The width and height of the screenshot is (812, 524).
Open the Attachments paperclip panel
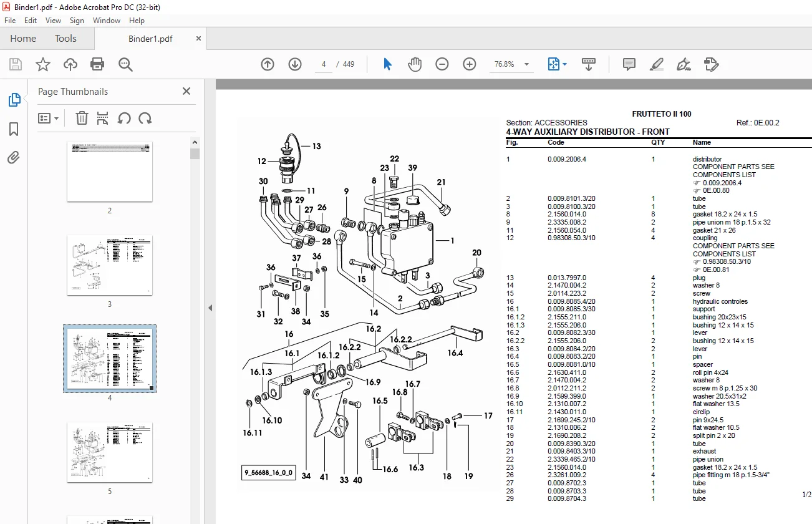tap(14, 158)
